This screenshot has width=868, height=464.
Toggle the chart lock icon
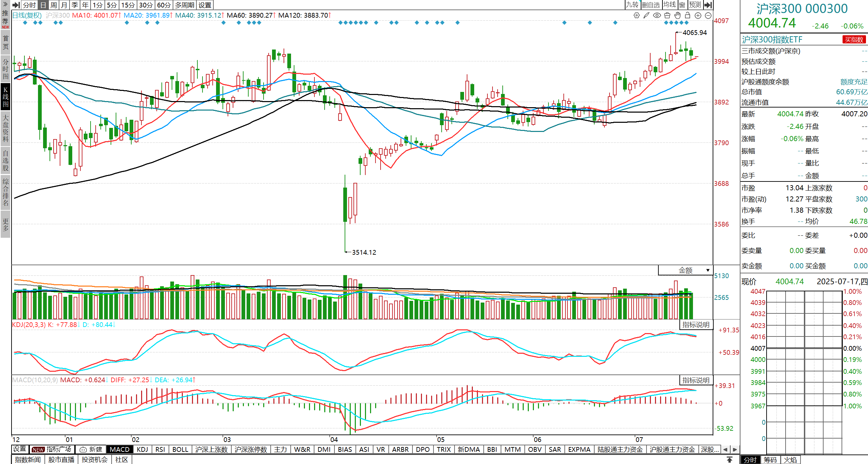pos(688,15)
